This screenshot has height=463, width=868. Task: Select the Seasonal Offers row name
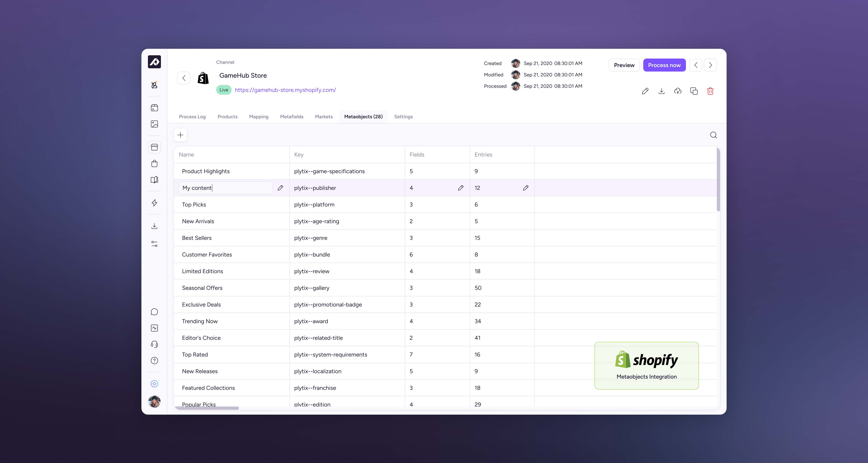202,288
